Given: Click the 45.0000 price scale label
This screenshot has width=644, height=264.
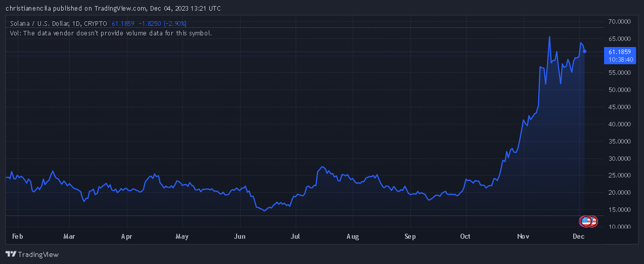Looking at the screenshot, I should (x=619, y=107).
